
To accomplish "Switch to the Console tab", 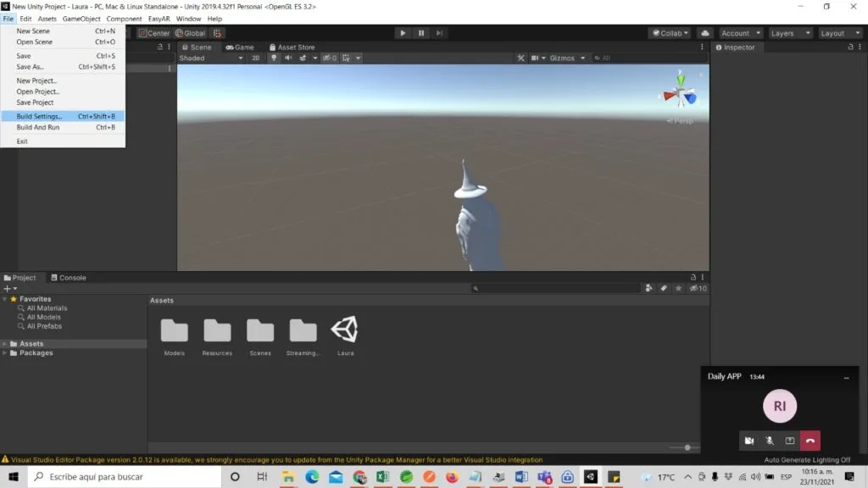I will pos(68,278).
